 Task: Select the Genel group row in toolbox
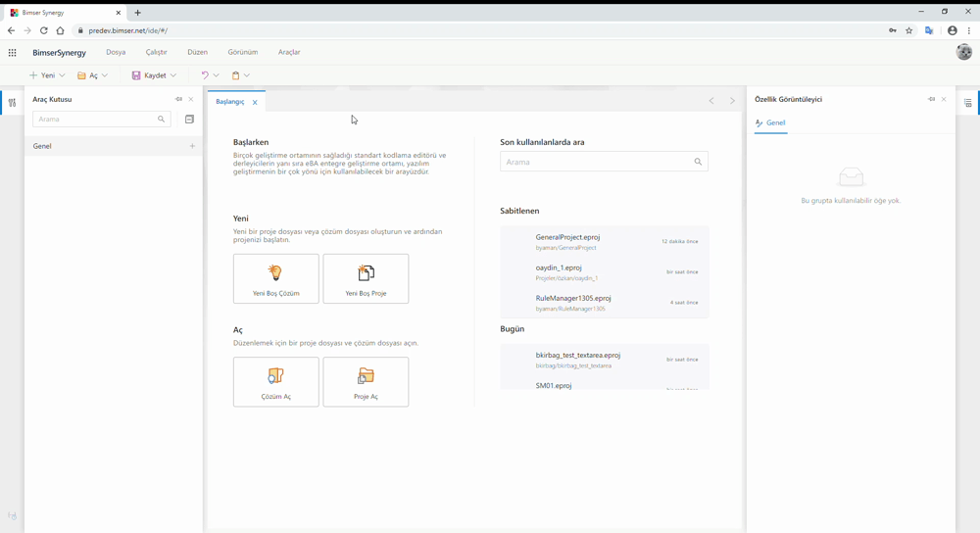coord(113,146)
